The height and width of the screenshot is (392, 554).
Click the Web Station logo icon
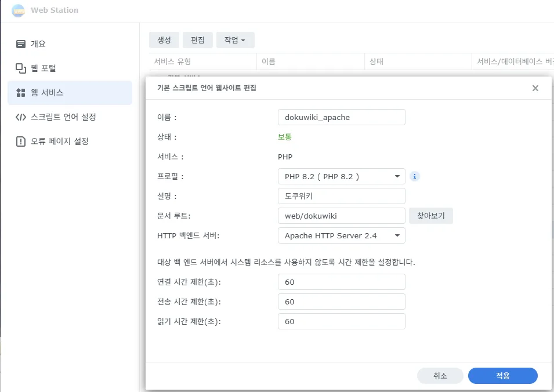pyautogui.click(x=17, y=10)
